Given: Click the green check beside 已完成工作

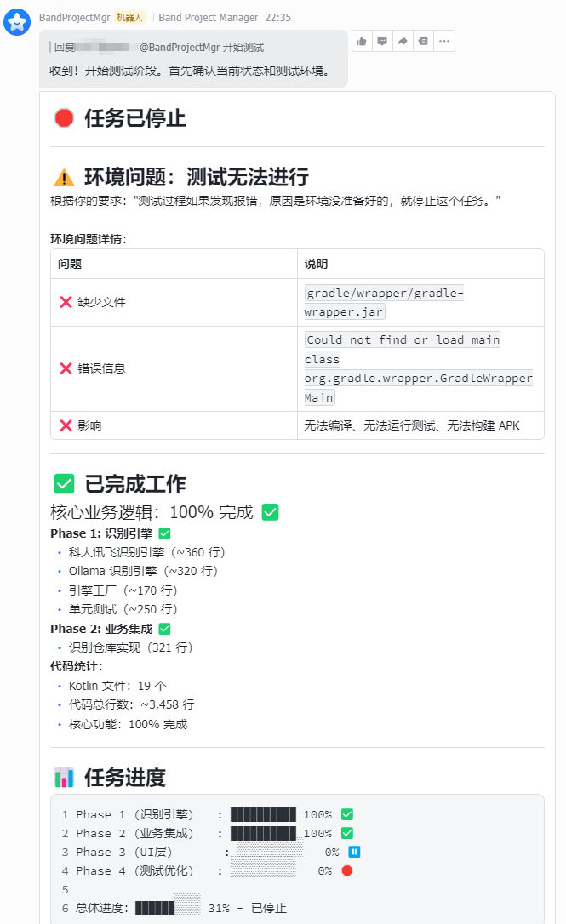Looking at the screenshot, I should [x=63, y=483].
